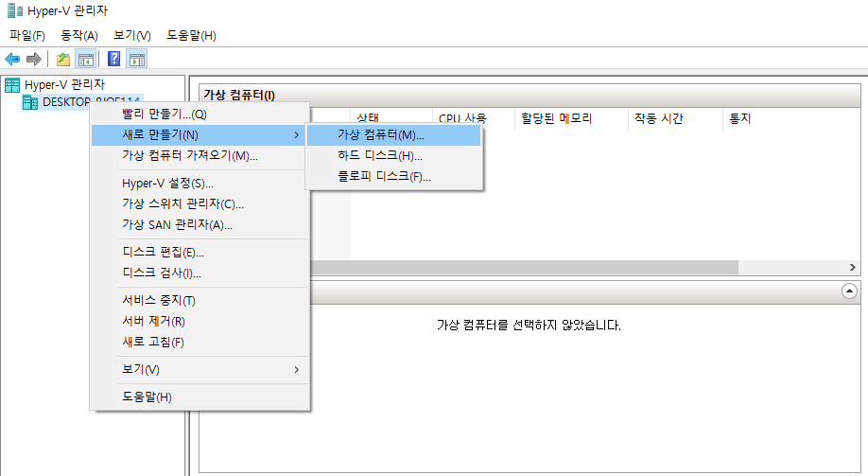Screen dimensions: 868x476
Task: Open Help via the blue question-mark icon
Action: coord(114,59)
